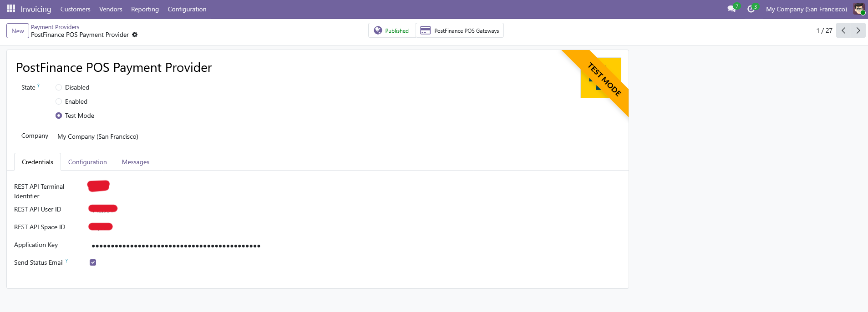Switch to the Credentials tab
The width and height of the screenshot is (868, 312).
coord(37,162)
